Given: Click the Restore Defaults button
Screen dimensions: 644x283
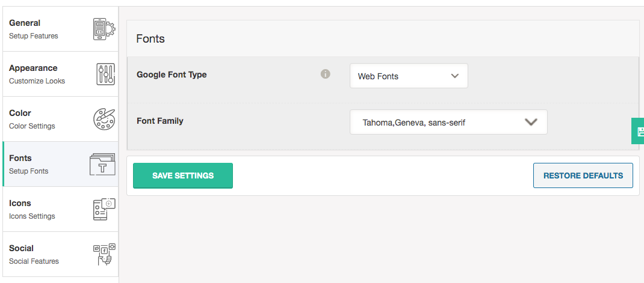Looking at the screenshot, I should (583, 175).
